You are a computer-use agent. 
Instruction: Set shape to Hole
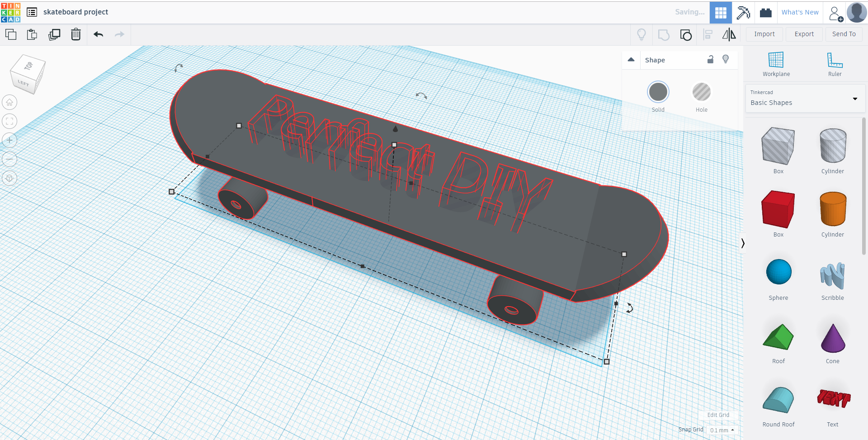point(702,92)
